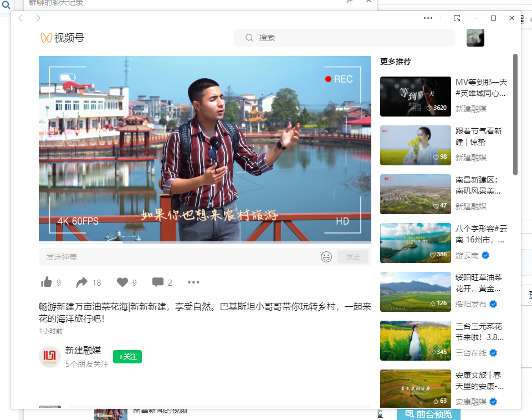Open the emoji picker in danmaku bar
Image resolution: width=532 pixels, height=420 pixels.
(x=326, y=257)
